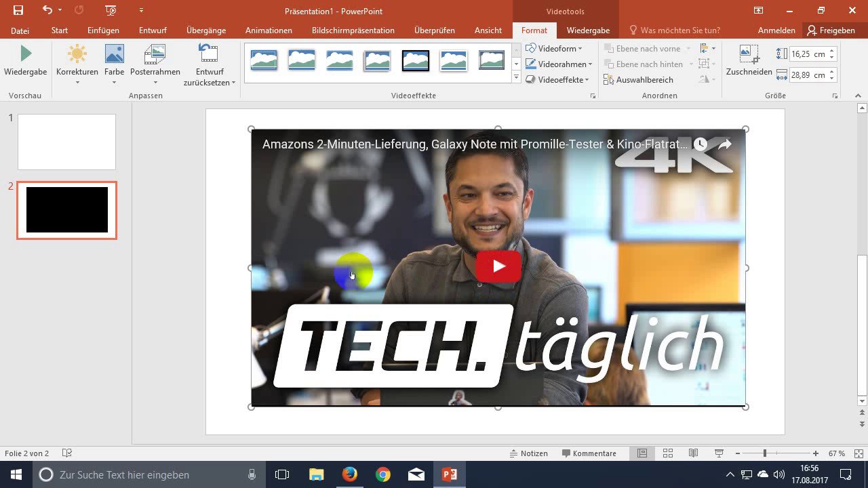Switch to the Entwurf tab
This screenshot has height=488, width=868.
click(153, 30)
